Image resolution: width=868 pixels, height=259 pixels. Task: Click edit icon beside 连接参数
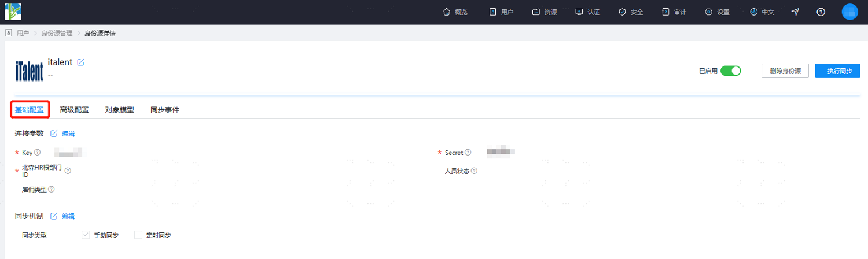click(54, 134)
